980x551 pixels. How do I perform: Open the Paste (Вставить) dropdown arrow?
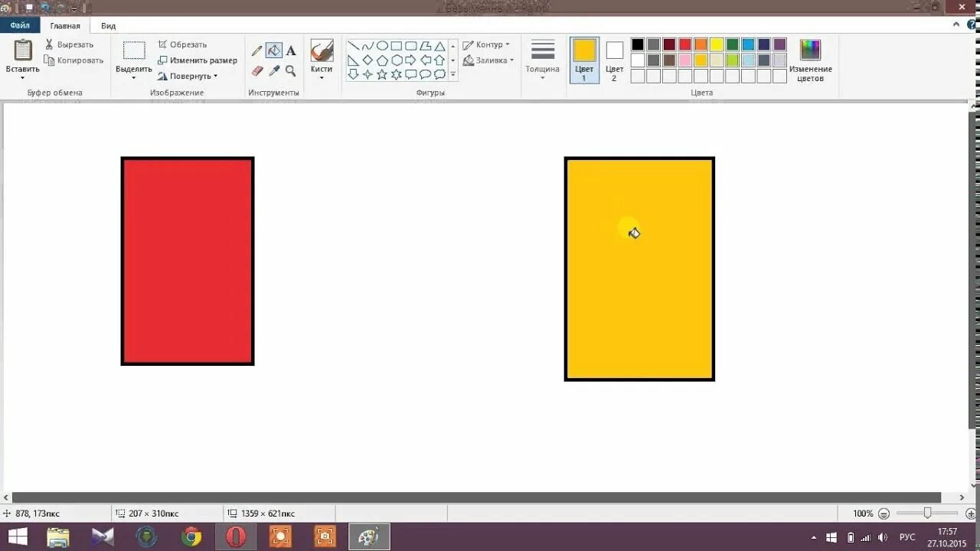22,77
